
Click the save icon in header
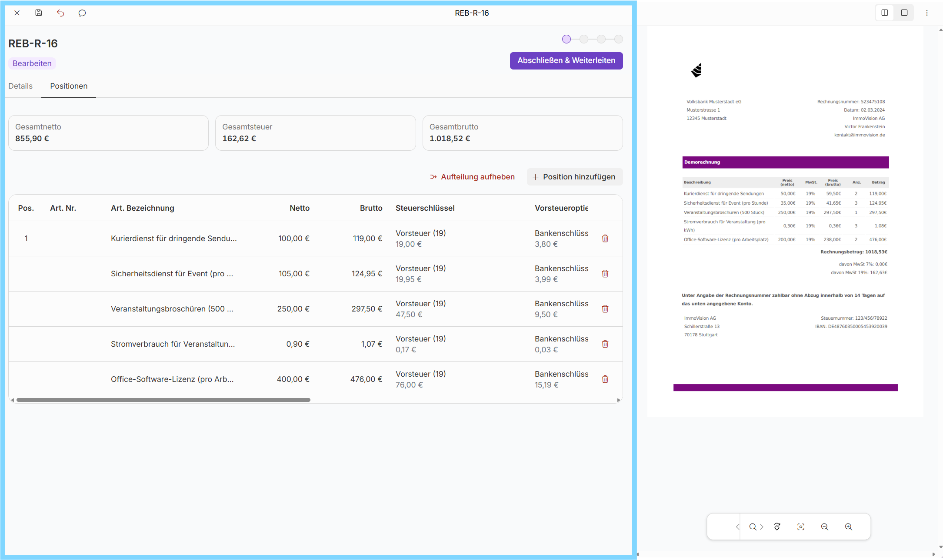pyautogui.click(x=39, y=13)
